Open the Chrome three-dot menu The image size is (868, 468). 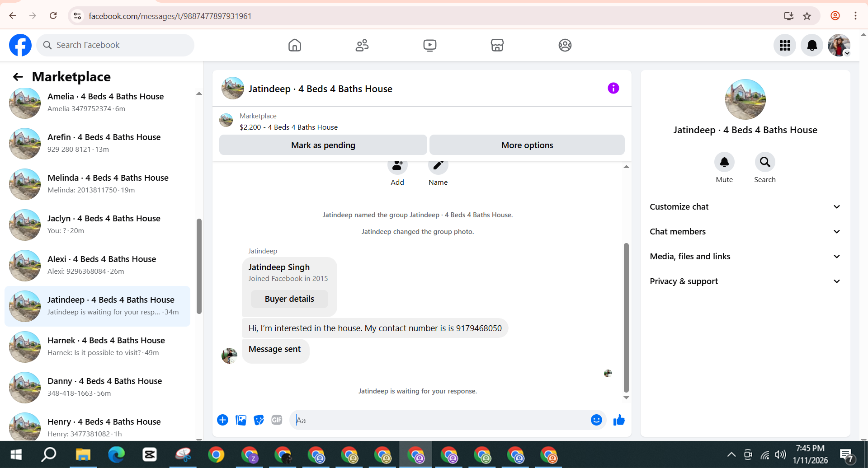tap(855, 16)
